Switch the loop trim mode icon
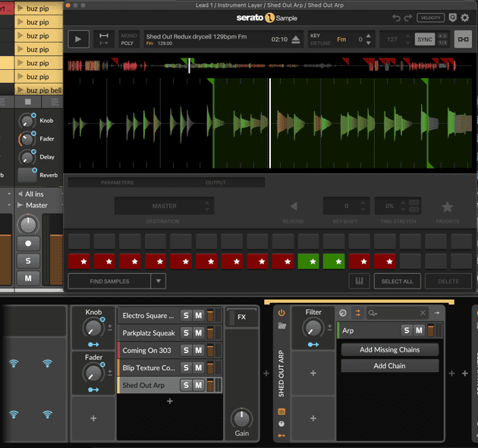 pyautogui.click(x=104, y=39)
